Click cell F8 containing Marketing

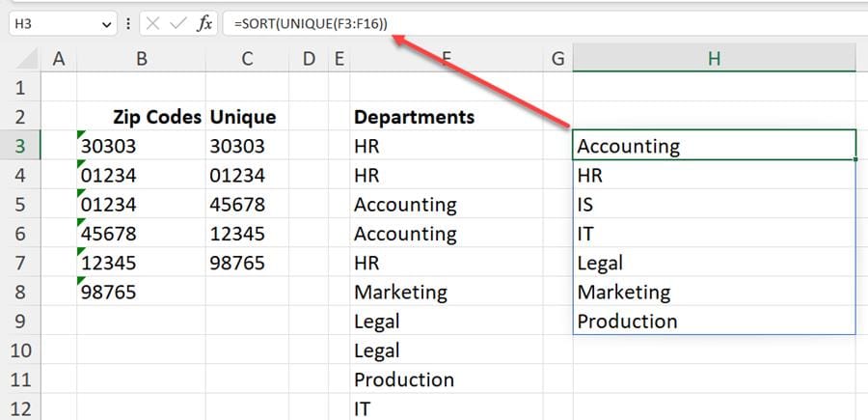pyautogui.click(x=447, y=292)
